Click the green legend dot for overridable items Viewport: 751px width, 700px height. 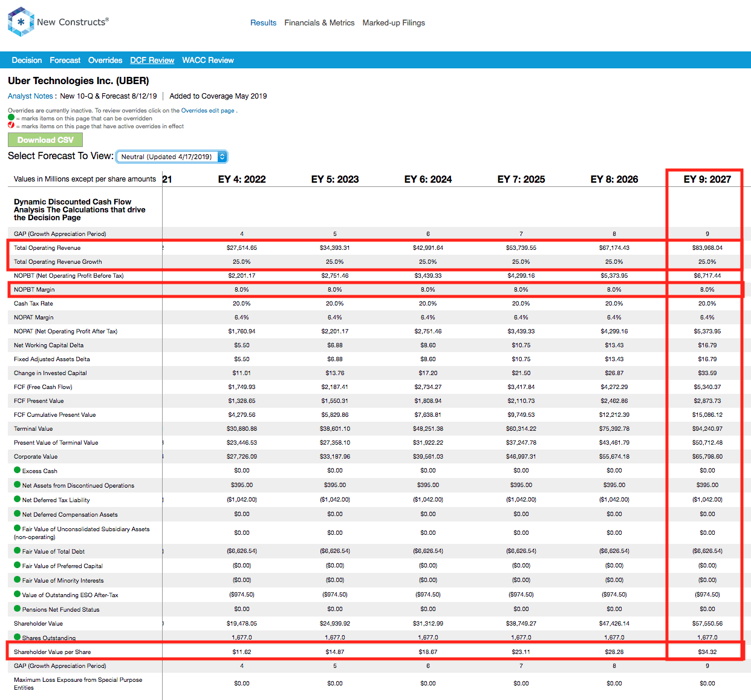[11, 117]
